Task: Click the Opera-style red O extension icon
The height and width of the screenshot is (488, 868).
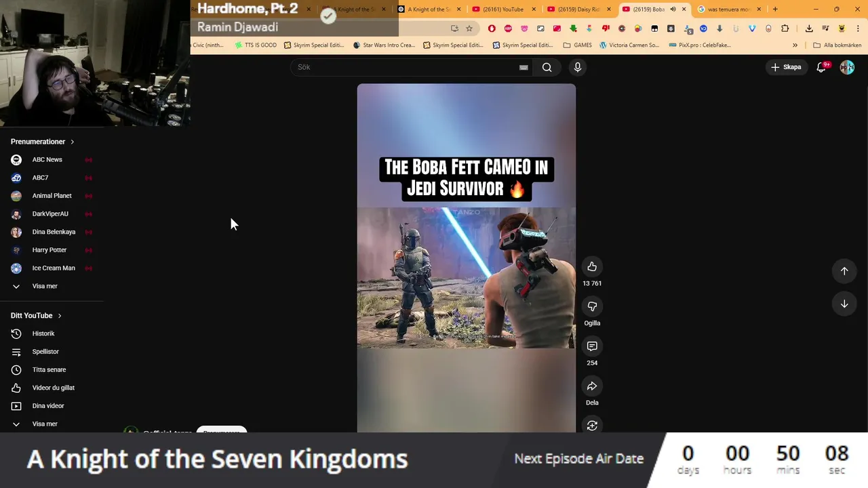Action: pyautogui.click(x=492, y=28)
